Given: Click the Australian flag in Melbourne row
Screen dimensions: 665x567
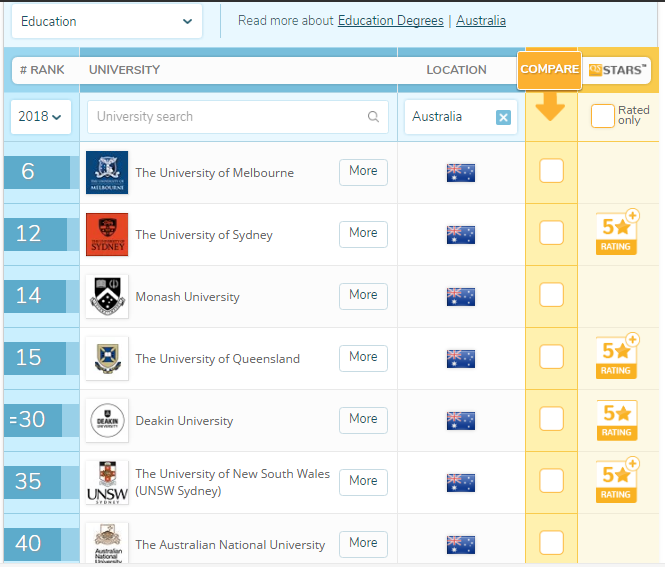Looking at the screenshot, I should point(461,173).
